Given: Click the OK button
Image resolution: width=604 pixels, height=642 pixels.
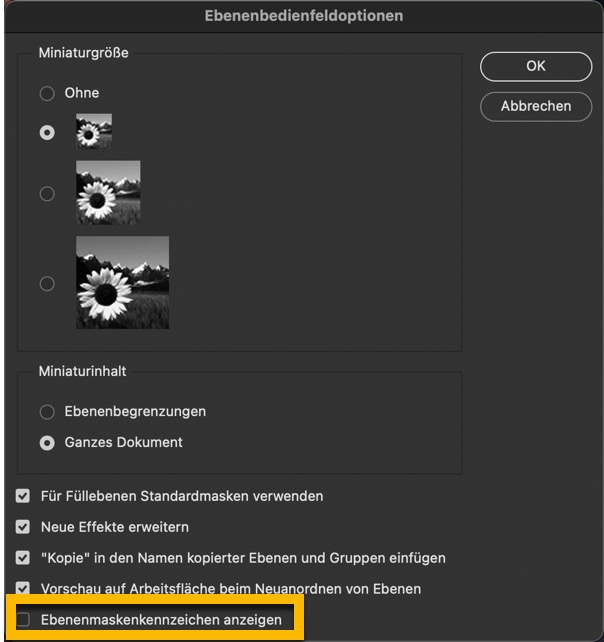Looking at the screenshot, I should [536, 66].
